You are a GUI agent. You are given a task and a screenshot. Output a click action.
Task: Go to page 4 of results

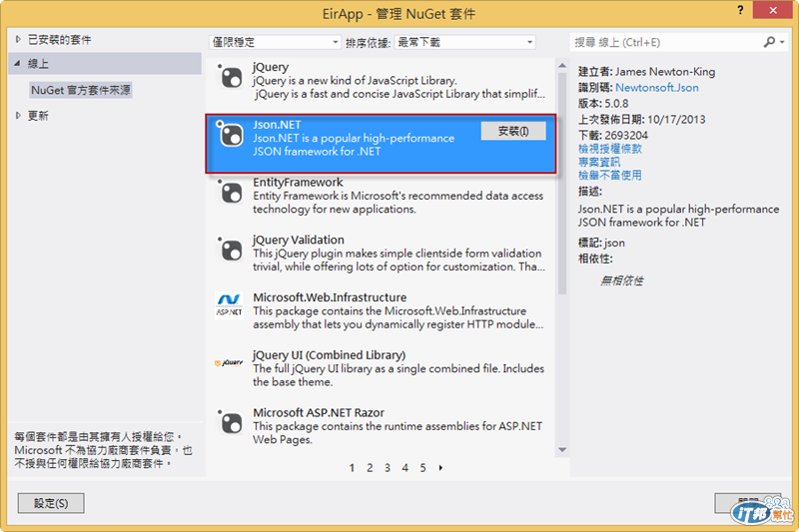tap(405, 468)
